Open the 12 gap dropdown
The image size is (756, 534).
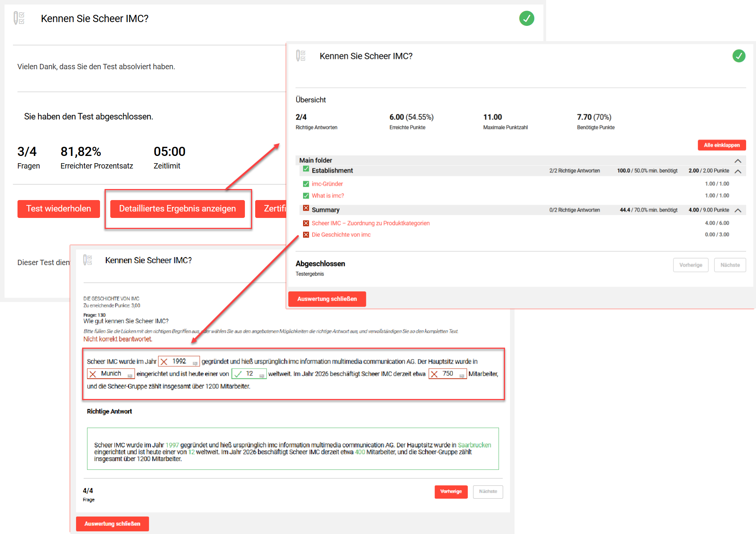click(262, 376)
